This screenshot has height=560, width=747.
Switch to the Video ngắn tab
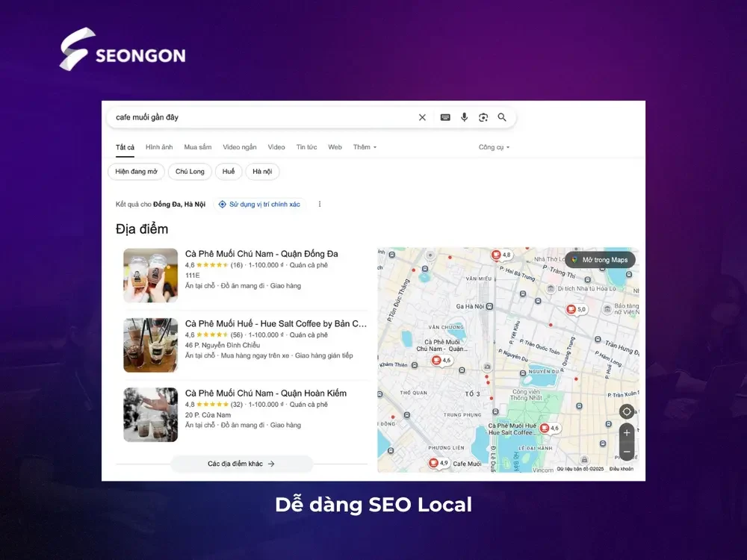tap(240, 147)
